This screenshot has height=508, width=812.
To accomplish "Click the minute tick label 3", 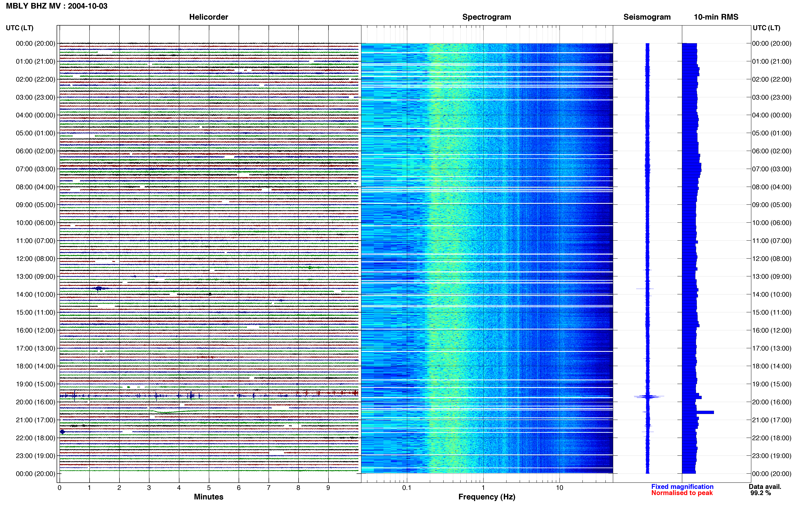I will [x=149, y=487].
